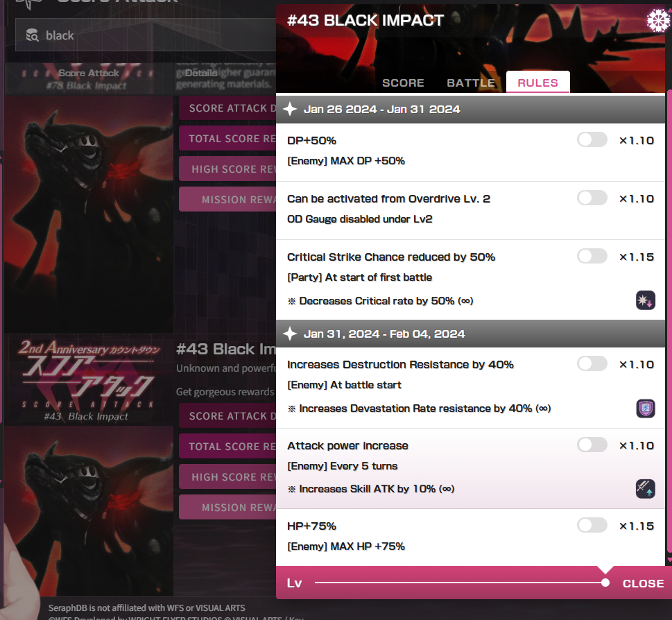Toggle the Attack power increase rule

point(592,445)
